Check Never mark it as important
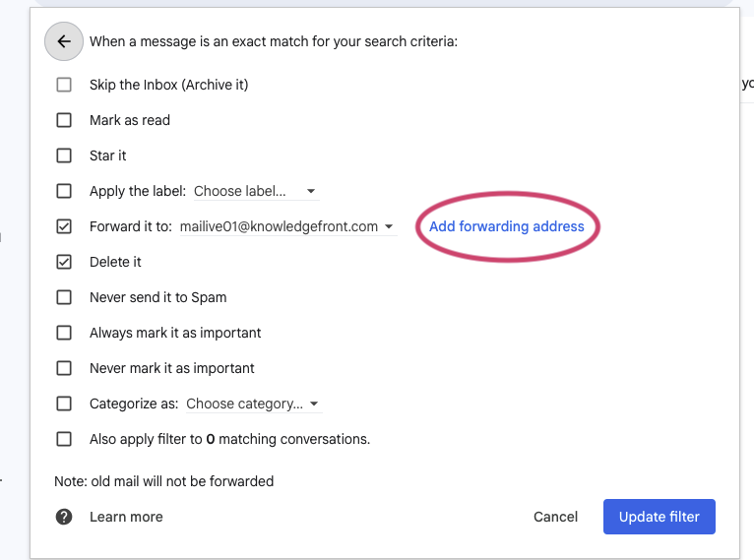This screenshot has height=560, width=754. click(64, 368)
